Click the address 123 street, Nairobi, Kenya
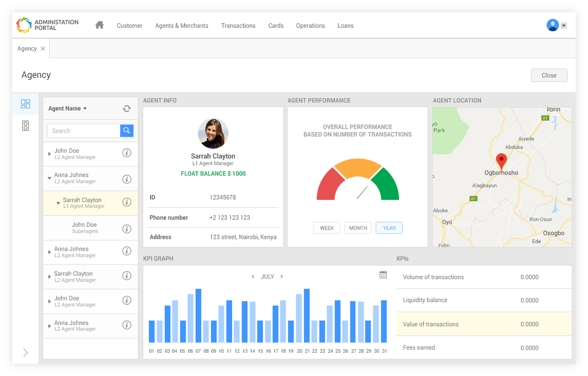The image size is (588, 376). (243, 237)
